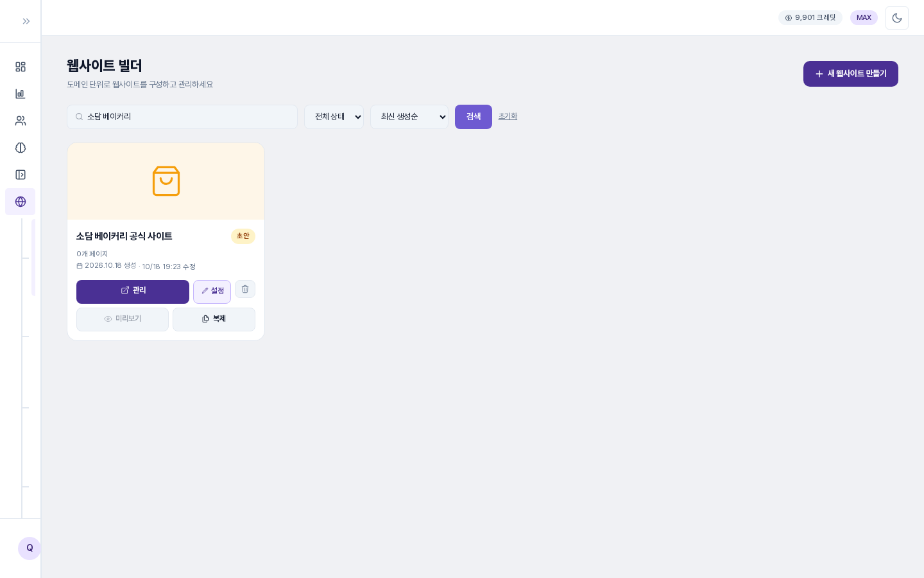Open the users icon in sidebar
The width and height of the screenshot is (924, 578).
[21, 121]
